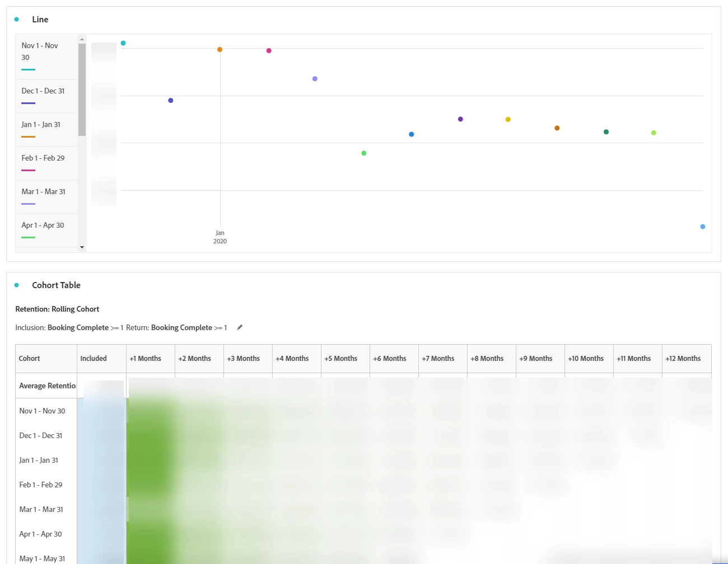Click the +9 Months column header
This screenshot has width=728, height=564.
[540, 359]
